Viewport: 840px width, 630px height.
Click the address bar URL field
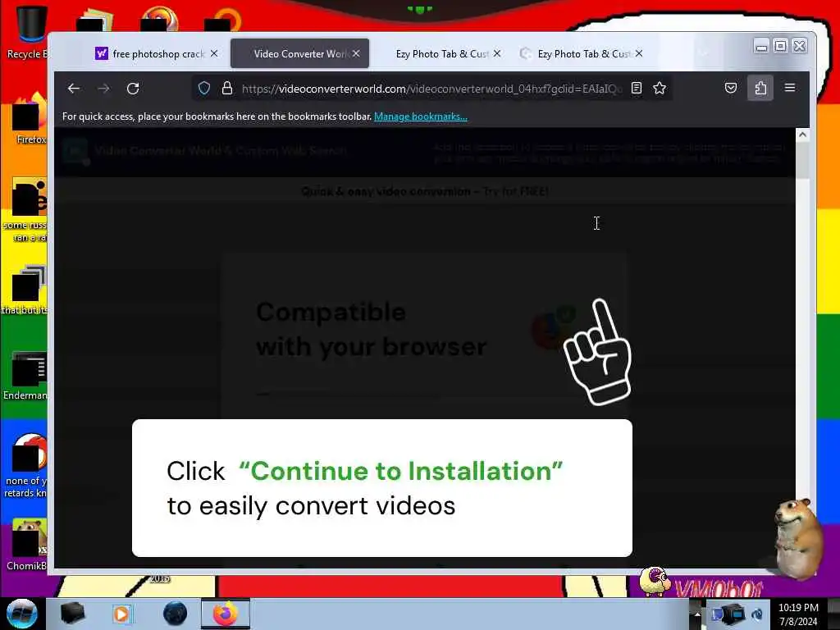point(431,89)
